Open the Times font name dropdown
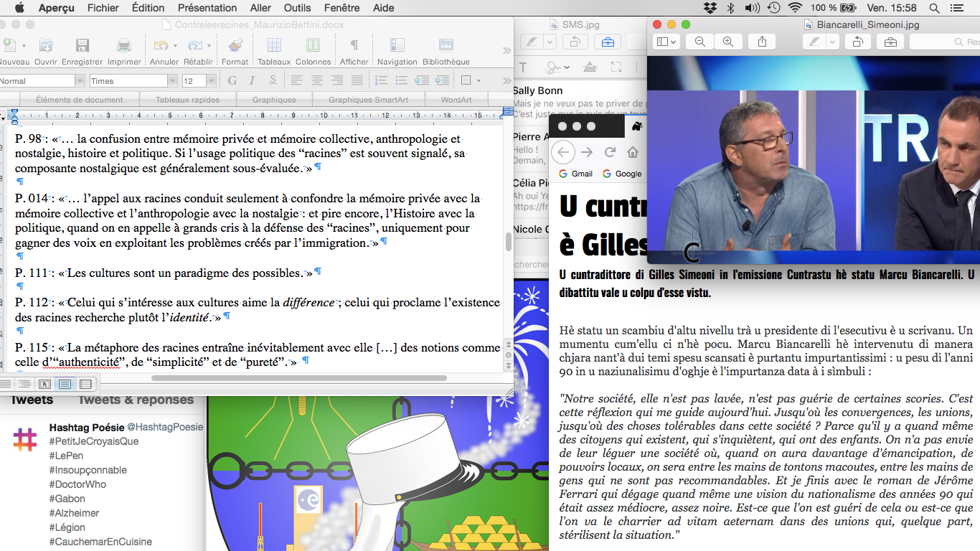 [171, 81]
